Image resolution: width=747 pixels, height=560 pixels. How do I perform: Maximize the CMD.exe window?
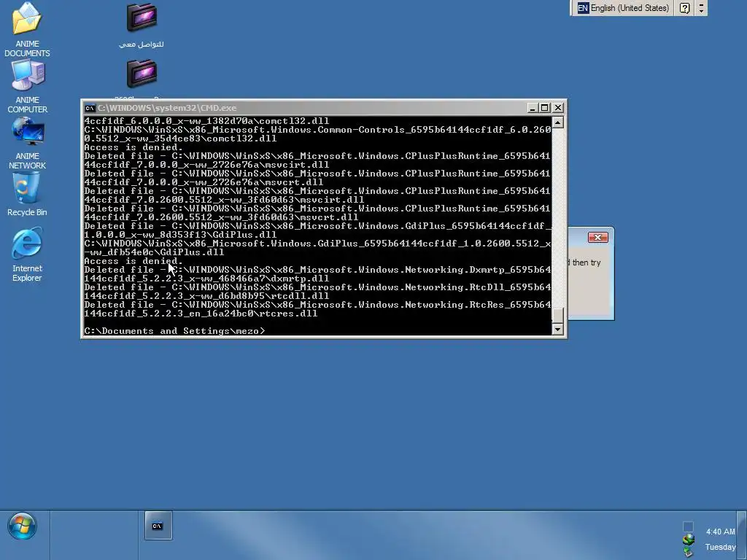click(x=544, y=108)
